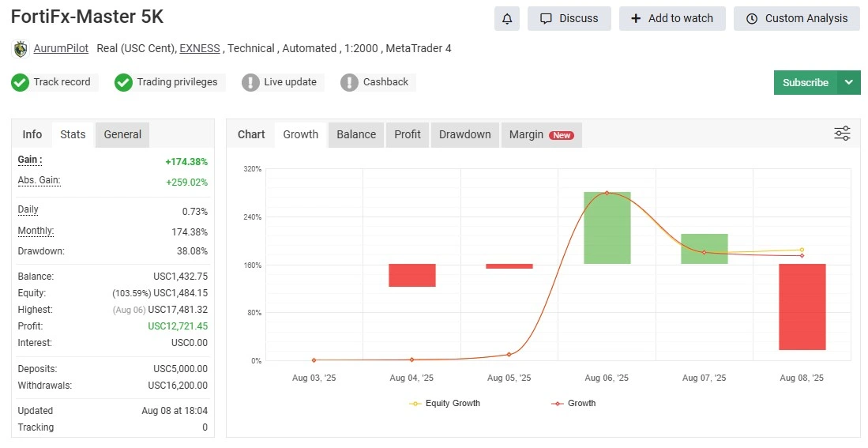
Task: Open the Margin tab marked New
Action: pyautogui.click(x=541, y=134)
